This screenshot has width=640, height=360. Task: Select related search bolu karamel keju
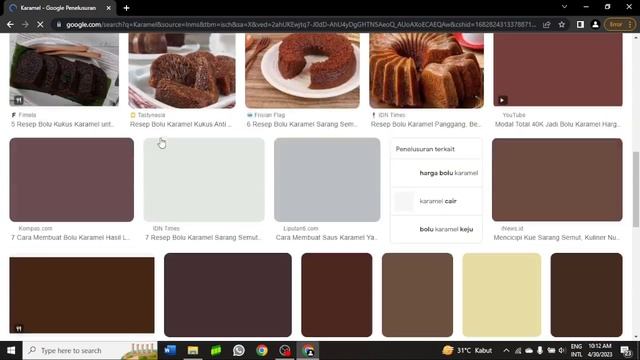[436, 229]
